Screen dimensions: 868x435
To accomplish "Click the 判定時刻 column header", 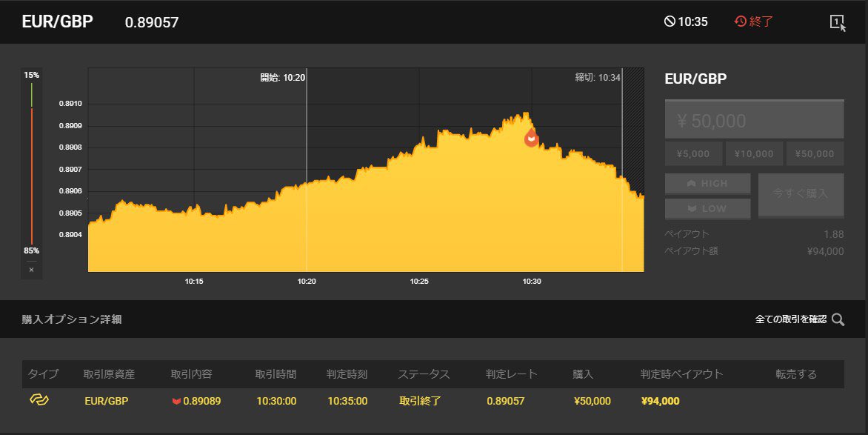I will pyautogui.click(x=347, y=374).
